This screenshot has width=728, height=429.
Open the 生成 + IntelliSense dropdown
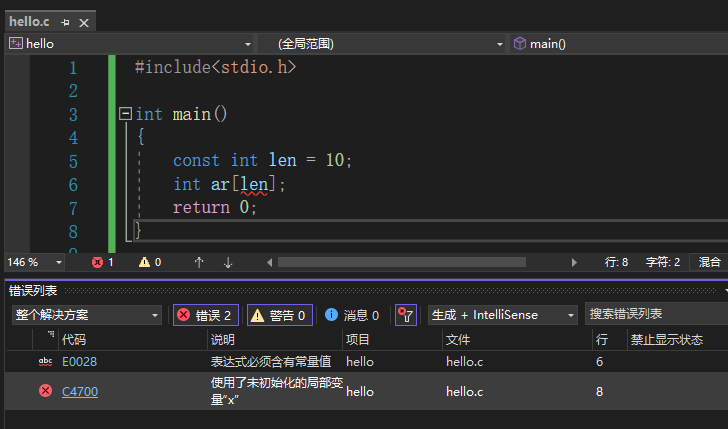[x=502, y=315]
